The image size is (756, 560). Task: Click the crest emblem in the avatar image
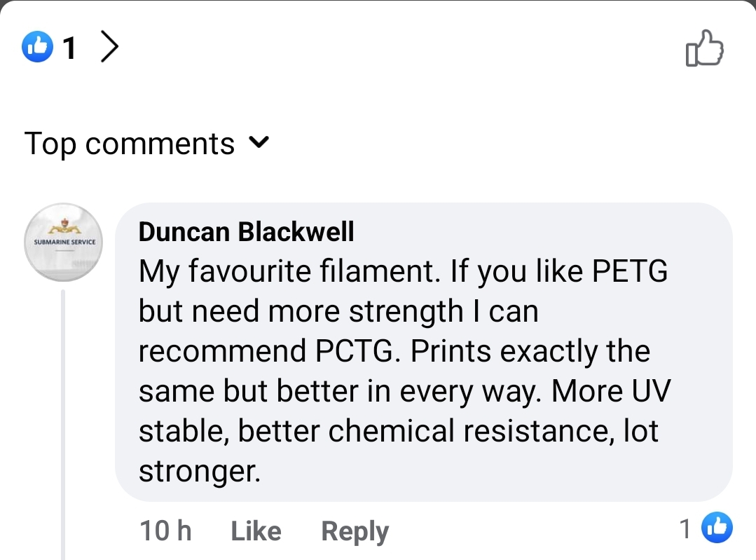[x=64, y=226]
